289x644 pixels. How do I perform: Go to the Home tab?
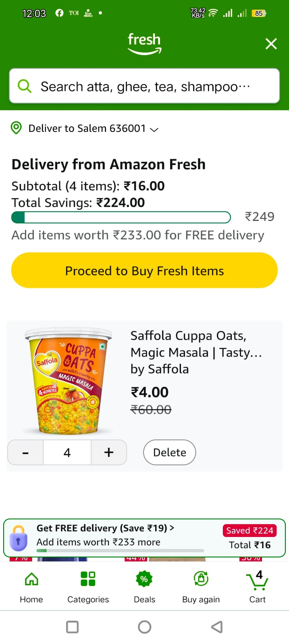31,587
